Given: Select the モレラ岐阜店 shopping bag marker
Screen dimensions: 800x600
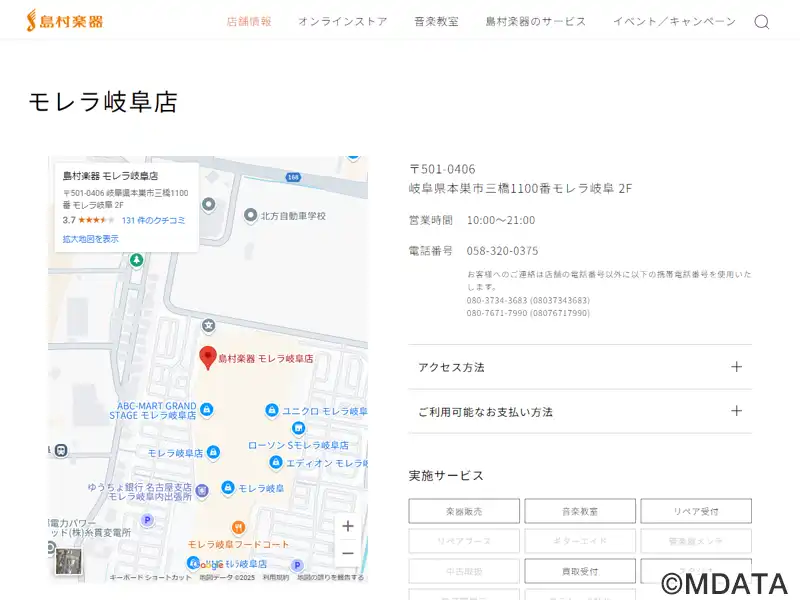Looking at the screenshot, I should [x=213, y=452].
